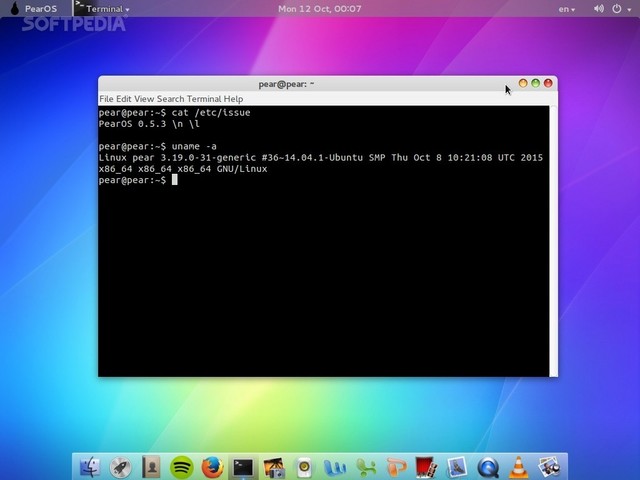
Task: Launch VLC media player from dock
Action: [518, 466]
